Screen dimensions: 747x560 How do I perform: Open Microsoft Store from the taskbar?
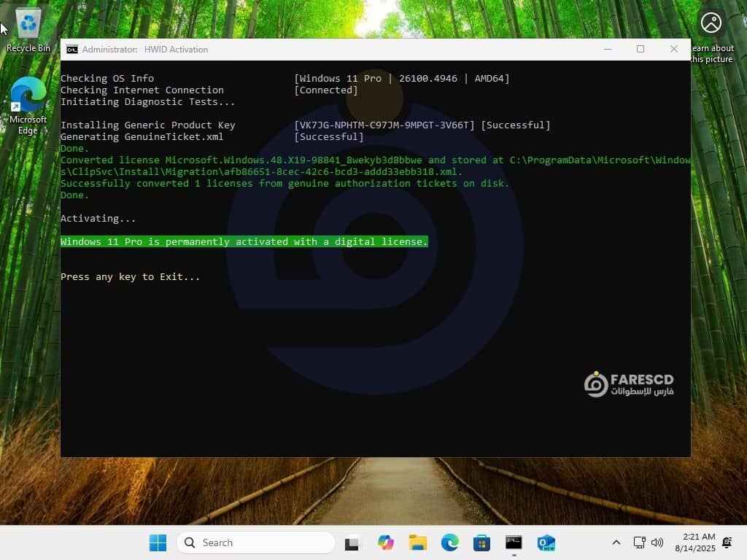tap(481, 542)
